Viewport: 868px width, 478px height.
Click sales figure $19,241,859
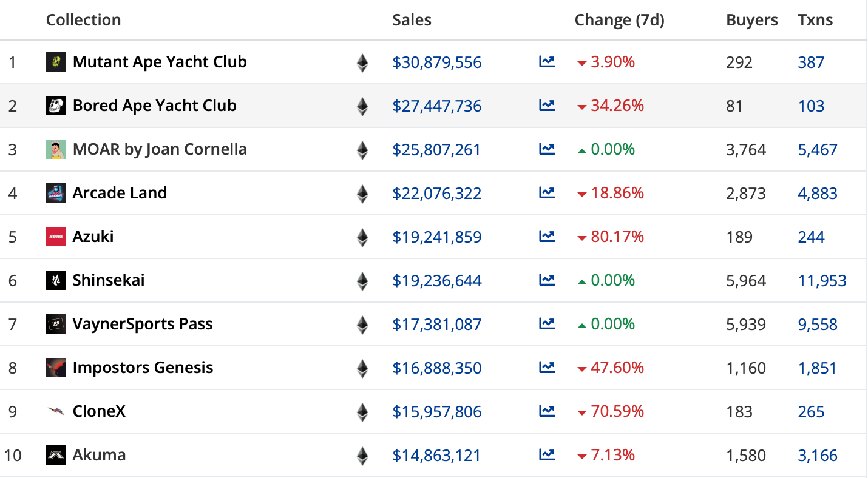point(437,237)
